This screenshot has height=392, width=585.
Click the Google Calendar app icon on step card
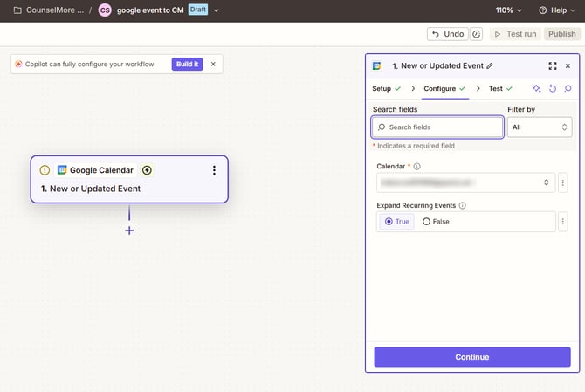(62, 170)
